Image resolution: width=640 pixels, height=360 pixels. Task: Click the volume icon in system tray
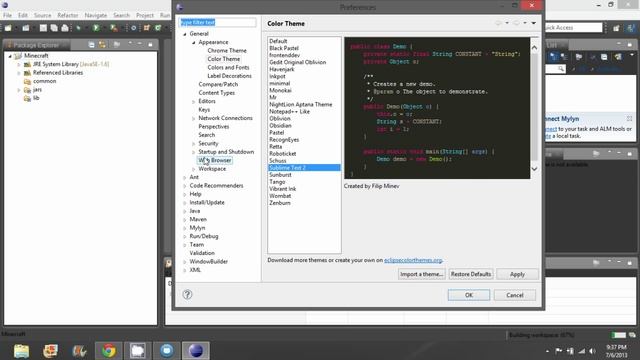tap(593, 351)
